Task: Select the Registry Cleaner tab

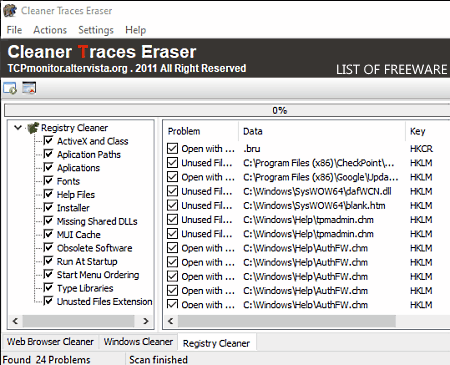Action: (217, 343)
